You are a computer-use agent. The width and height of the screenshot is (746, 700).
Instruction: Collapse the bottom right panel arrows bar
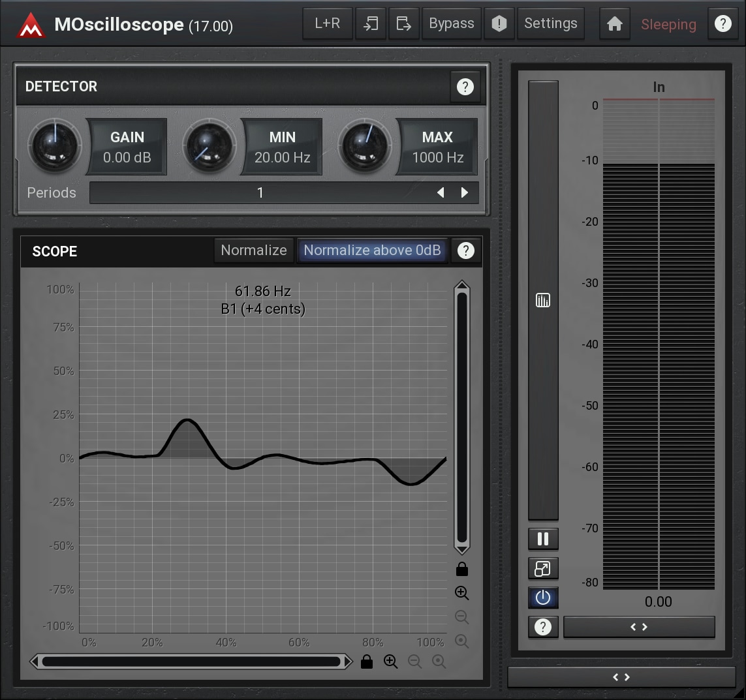coord(621,677)
